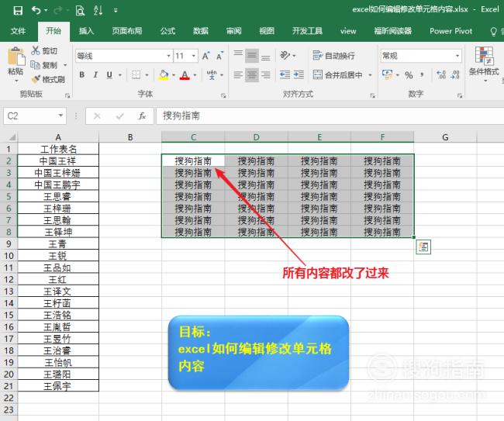Expand the fill color dropdown arrow
The image size is (504, 421).
click(174, 75)
